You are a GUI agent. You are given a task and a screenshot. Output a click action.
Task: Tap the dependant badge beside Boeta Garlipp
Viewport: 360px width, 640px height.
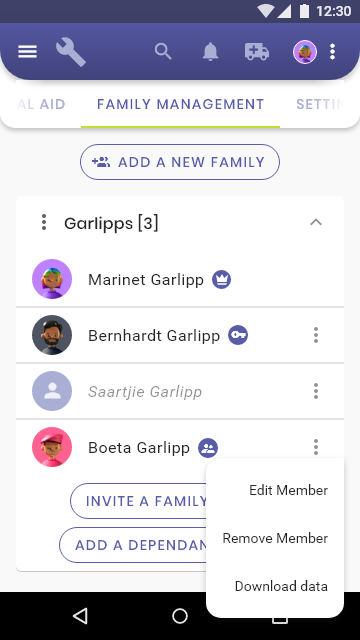coord(208,448)
